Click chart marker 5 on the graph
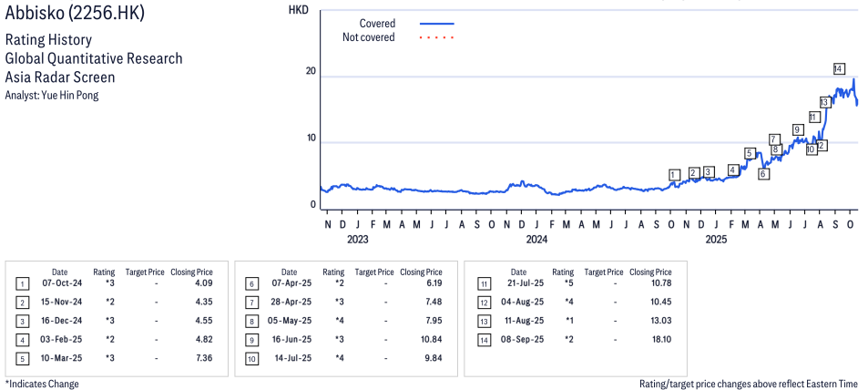Viewport: 868px width, 390px height. [x=749, y=153]
